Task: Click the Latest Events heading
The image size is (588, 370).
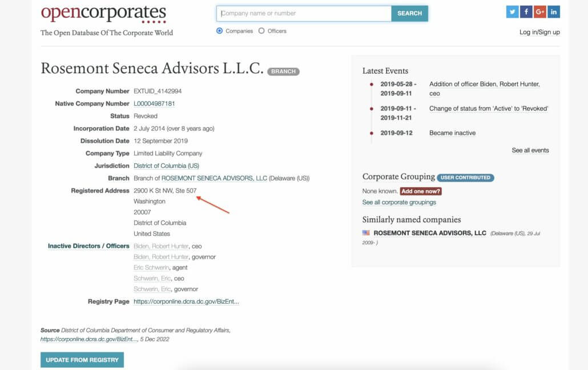Action: (385, 71)
